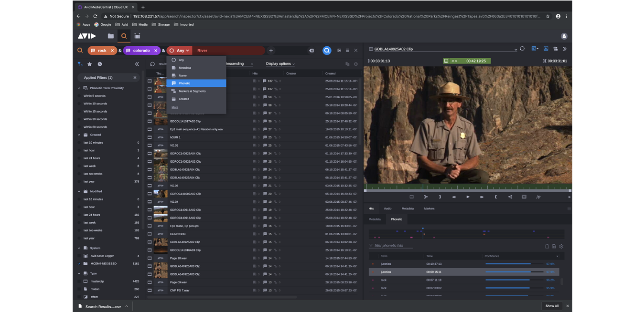Collapse the filter sidebar with double chevron

coord(137,64)
